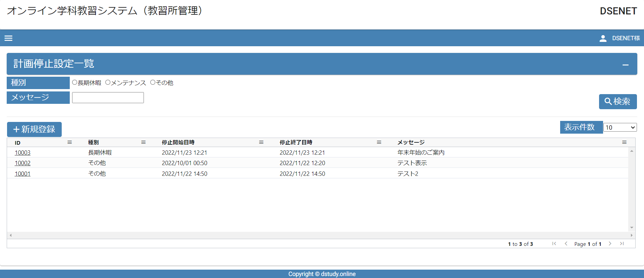Viewport: 644px width, 278px height.
Task: Click the メッセージ text input field
Action: 108,98
